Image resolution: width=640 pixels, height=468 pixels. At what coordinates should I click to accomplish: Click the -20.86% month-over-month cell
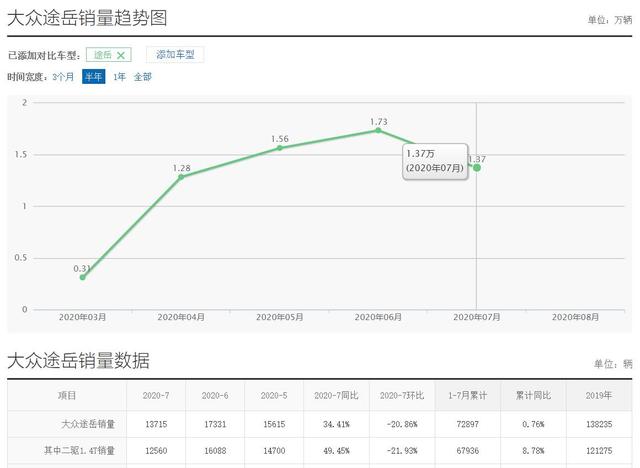402,424
